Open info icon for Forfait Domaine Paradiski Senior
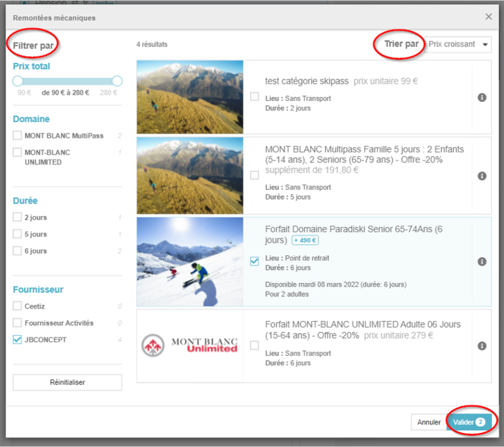This screenshot has height=447, width=504. [482, 262]
